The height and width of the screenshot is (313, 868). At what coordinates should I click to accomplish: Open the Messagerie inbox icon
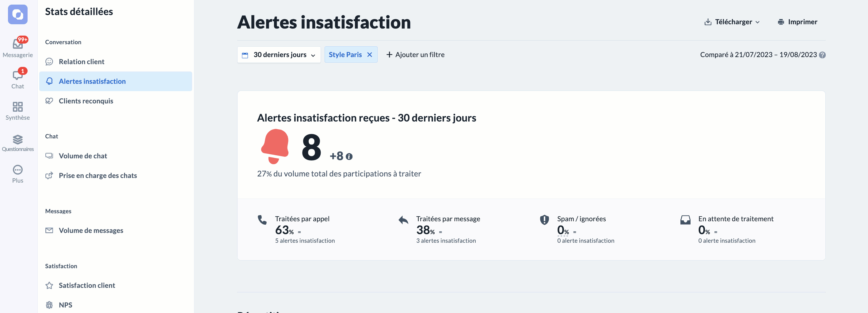[x=17, y=44]
